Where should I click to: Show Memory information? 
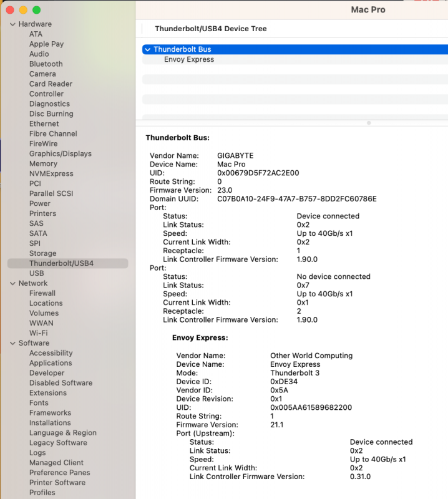point(43,163)
